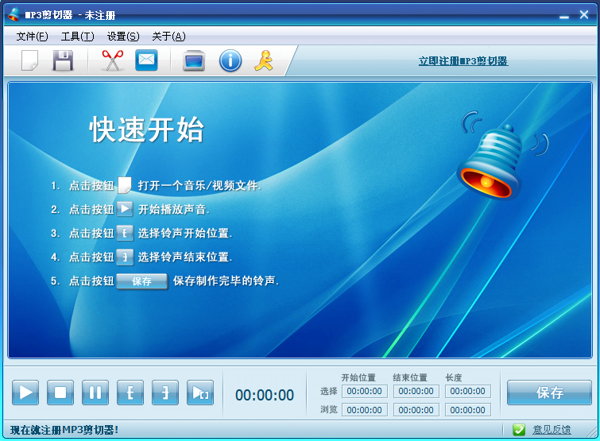The width and height of the screenshot is (600, 441).
Task: Set ringtone start position with [ button
Action: coord(130,393)
